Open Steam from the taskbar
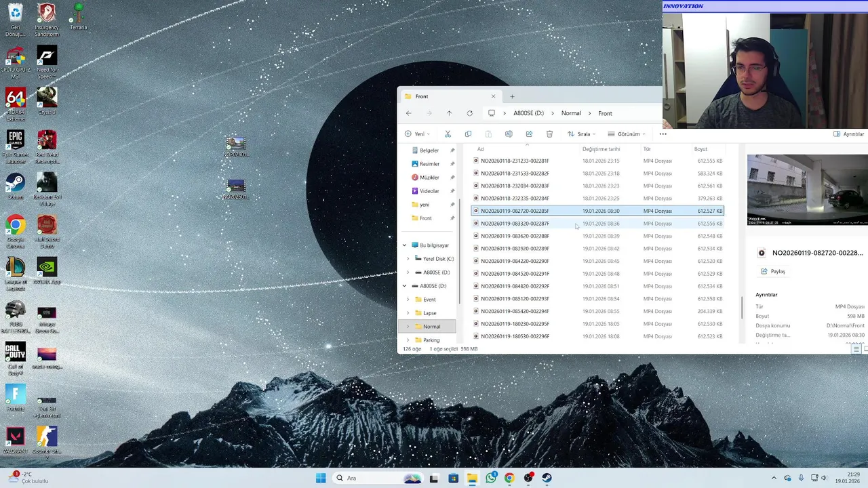 (547, 478)
